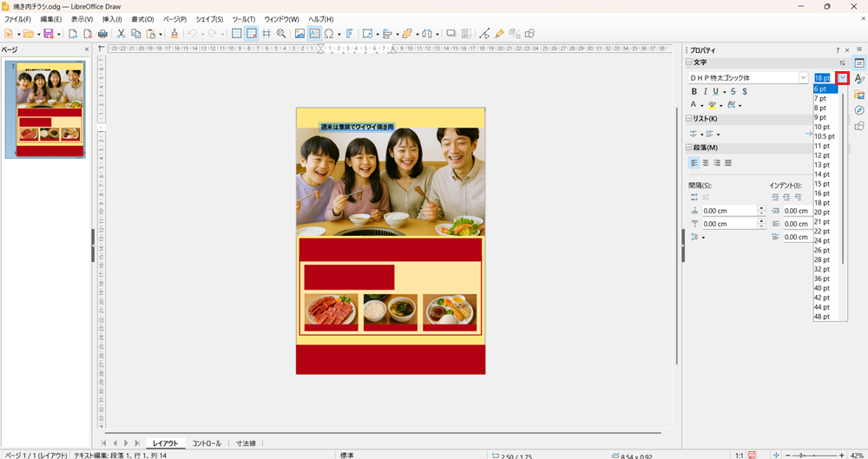This screenshot has width=868, height=459.
Task: Open the font color dropdown arrow
Action: pos(702,105)
